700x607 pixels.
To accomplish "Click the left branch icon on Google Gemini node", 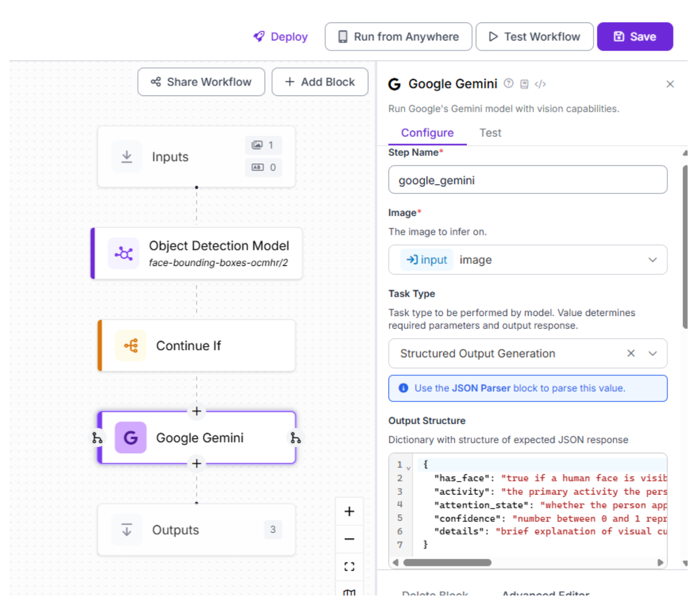I will [97, 438].
